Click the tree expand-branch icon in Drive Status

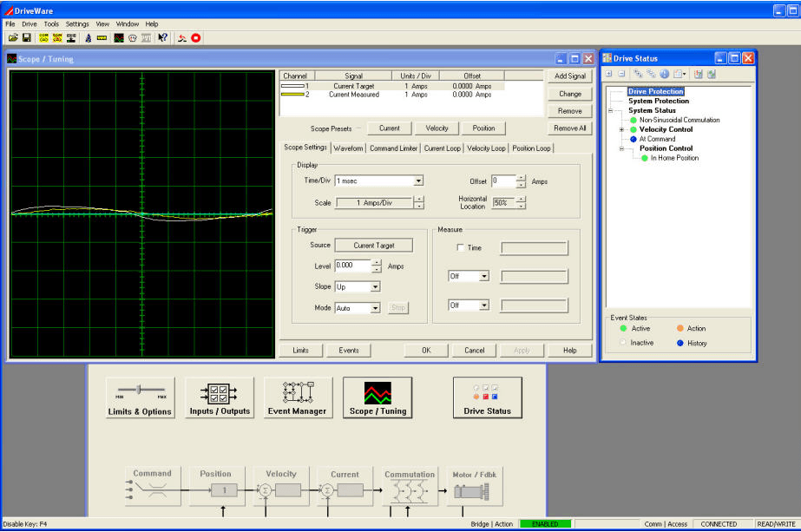[x=639, y=74]
